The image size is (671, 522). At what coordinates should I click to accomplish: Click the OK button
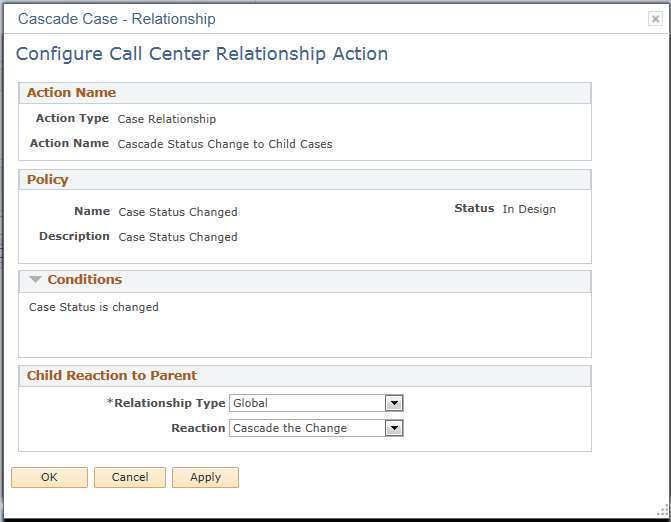coord(49,477)
